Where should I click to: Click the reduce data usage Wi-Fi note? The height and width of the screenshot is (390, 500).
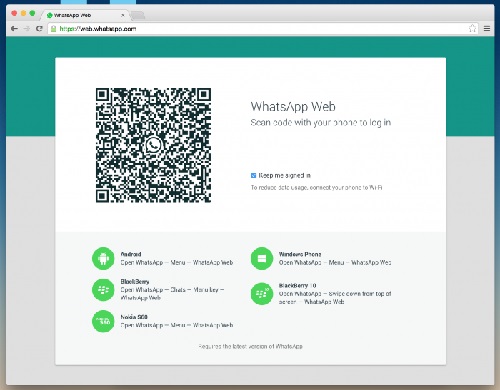[316, 188]
